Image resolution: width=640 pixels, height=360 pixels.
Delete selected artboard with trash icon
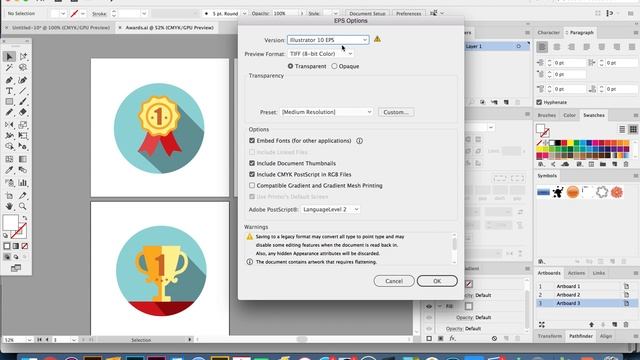(x=626, y=324)
